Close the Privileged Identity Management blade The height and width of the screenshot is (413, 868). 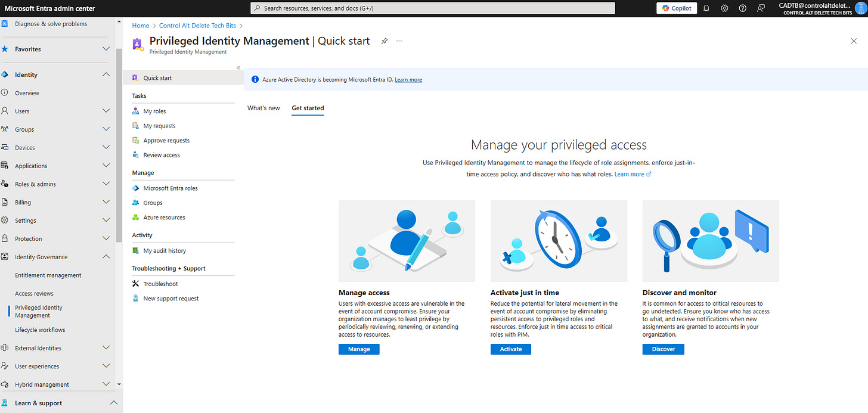(x=854, y=41)
